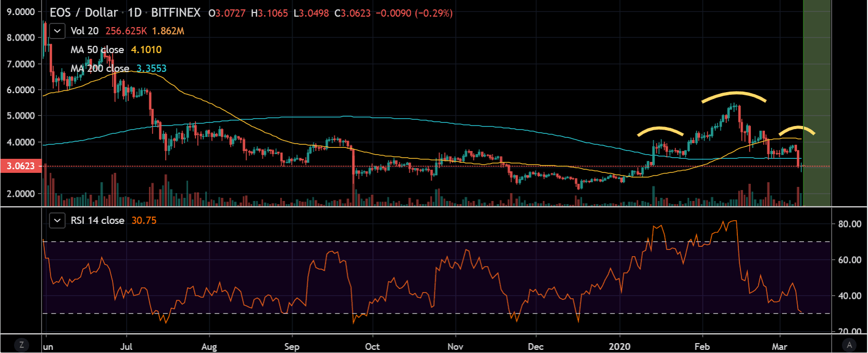Click the 2.0000 price axis label

point(21,194)
